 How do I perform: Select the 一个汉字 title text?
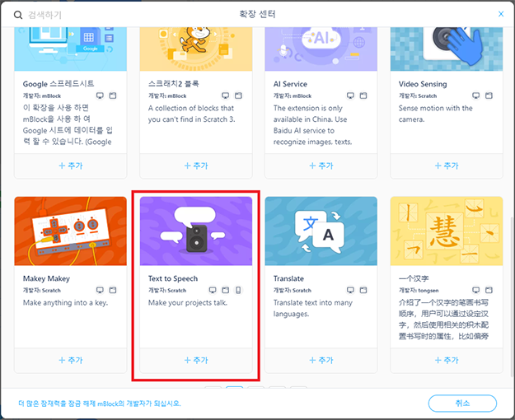click(x=414, y=278)
